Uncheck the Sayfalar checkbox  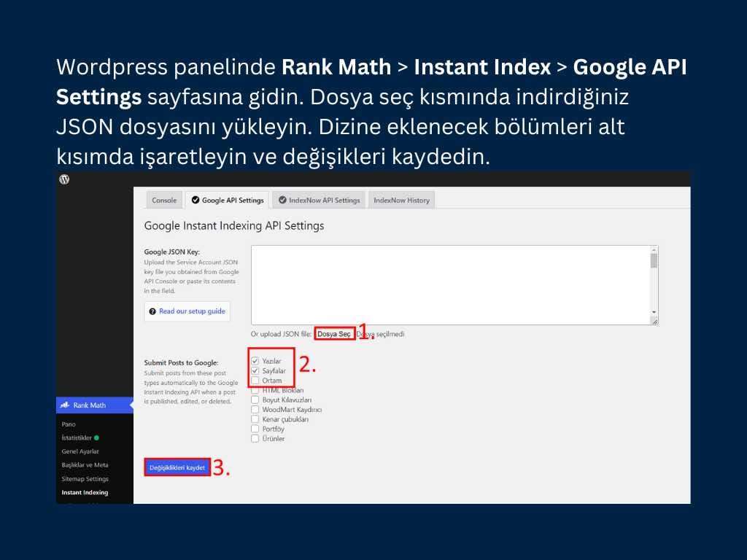click(255, 370)
